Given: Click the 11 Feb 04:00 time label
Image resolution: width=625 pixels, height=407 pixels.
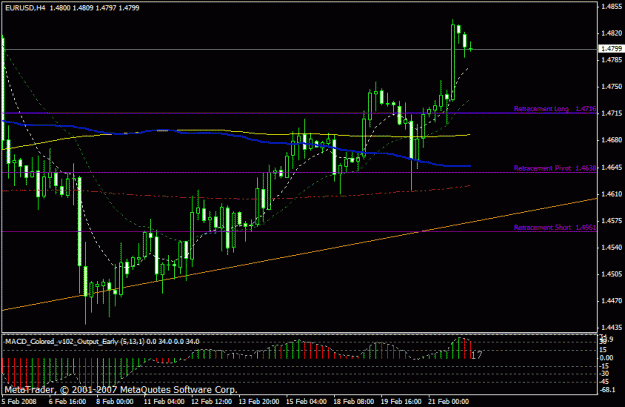Looking at the screenshot, I should (x=164, y=401).
